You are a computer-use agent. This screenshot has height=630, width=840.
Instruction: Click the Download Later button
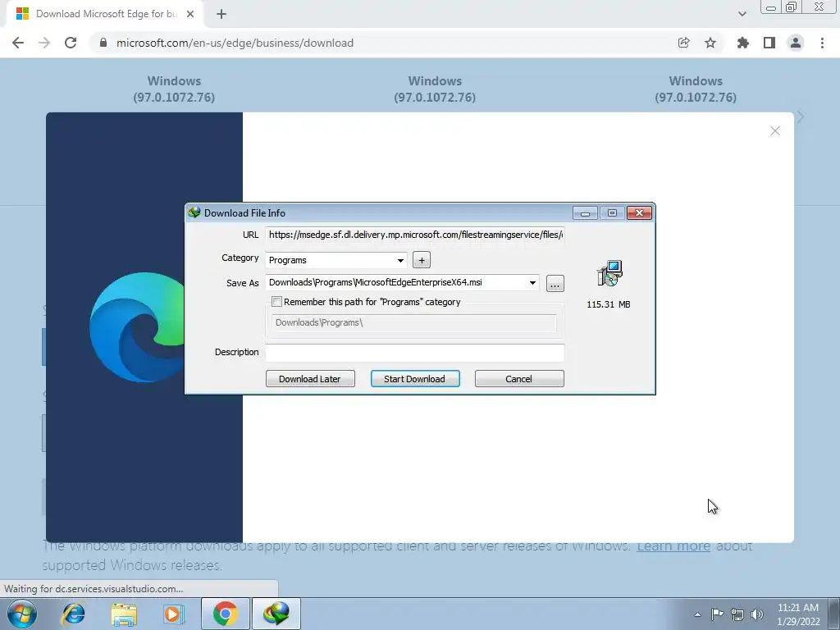[x=310, y=379]
